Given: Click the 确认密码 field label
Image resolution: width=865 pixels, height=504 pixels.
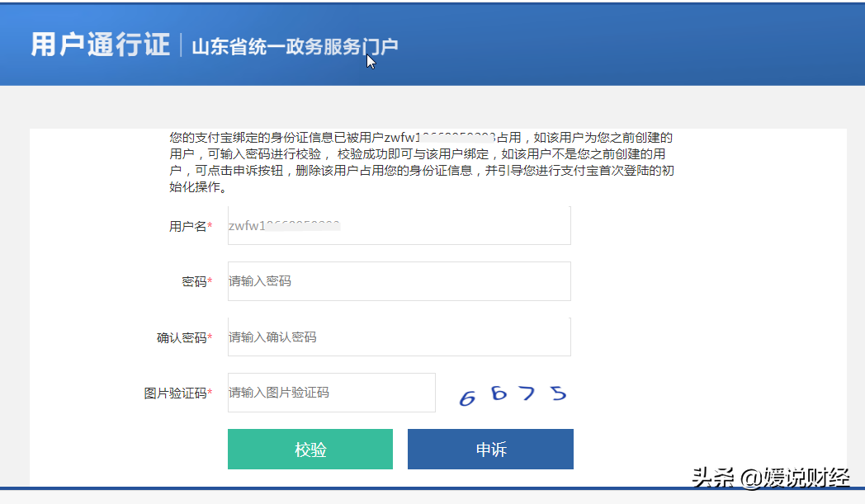Looking at the screenshot, I should point(184,337).
